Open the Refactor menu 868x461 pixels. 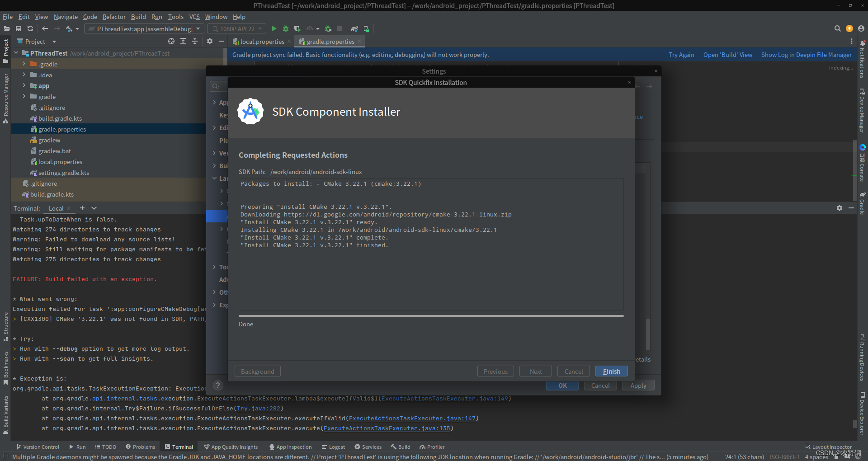coord(114,17)
